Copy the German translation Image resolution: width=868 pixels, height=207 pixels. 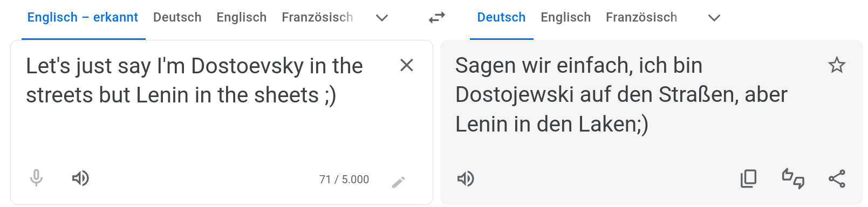tap(748, 178)
